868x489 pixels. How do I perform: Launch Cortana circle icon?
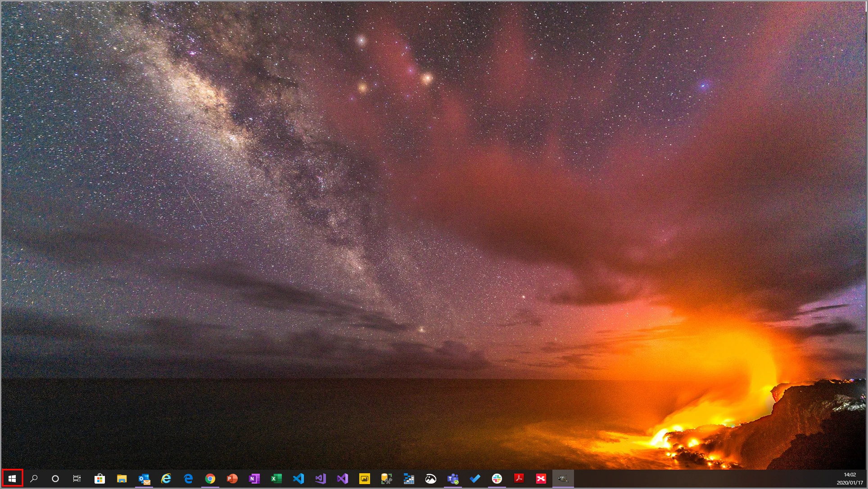click(55, 479)
